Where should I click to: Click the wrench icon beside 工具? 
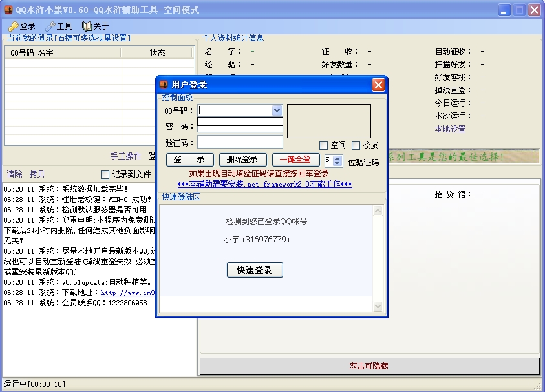[50, 26]
